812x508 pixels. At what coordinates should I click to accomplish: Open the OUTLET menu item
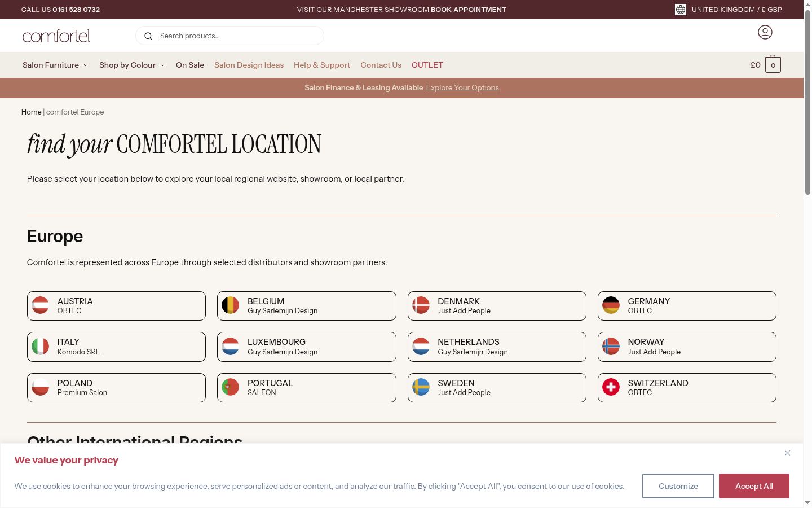(x=427, y=65)
